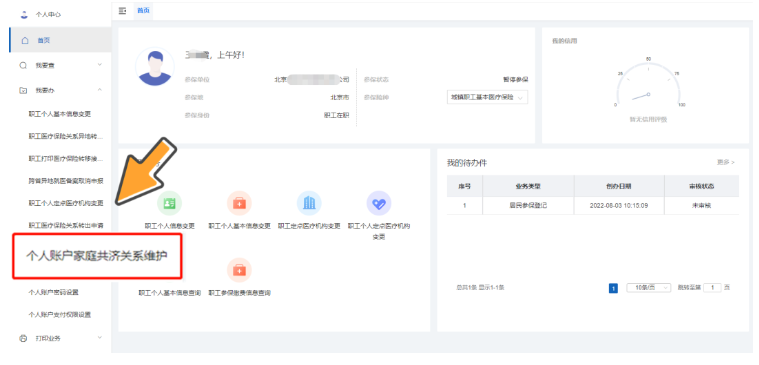Click the 职工在职 identity value

(x=336, y=115)
